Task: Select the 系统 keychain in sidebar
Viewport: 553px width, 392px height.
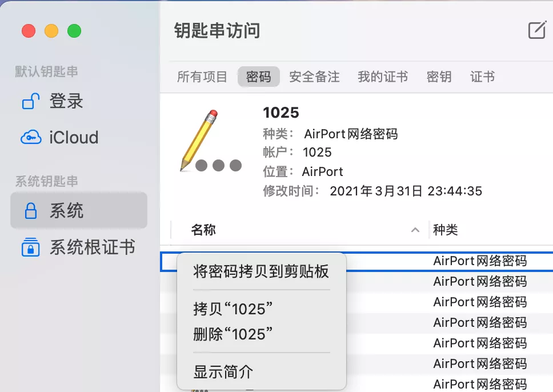Action: click(79, 210)
